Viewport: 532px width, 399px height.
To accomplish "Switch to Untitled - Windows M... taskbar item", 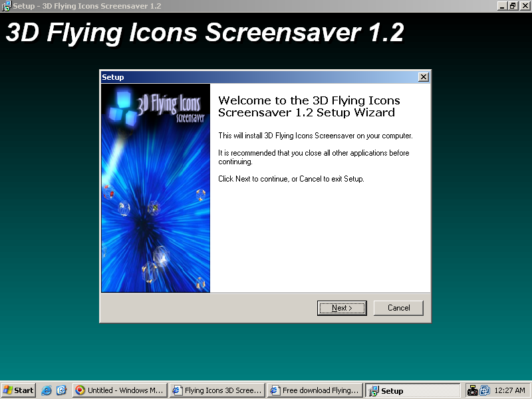I will coord(120,390).
